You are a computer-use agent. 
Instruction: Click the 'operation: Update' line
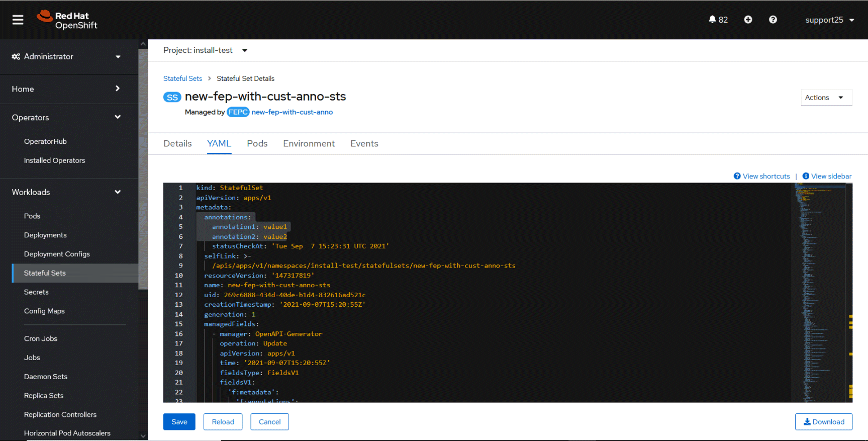[x=253, y=343]
